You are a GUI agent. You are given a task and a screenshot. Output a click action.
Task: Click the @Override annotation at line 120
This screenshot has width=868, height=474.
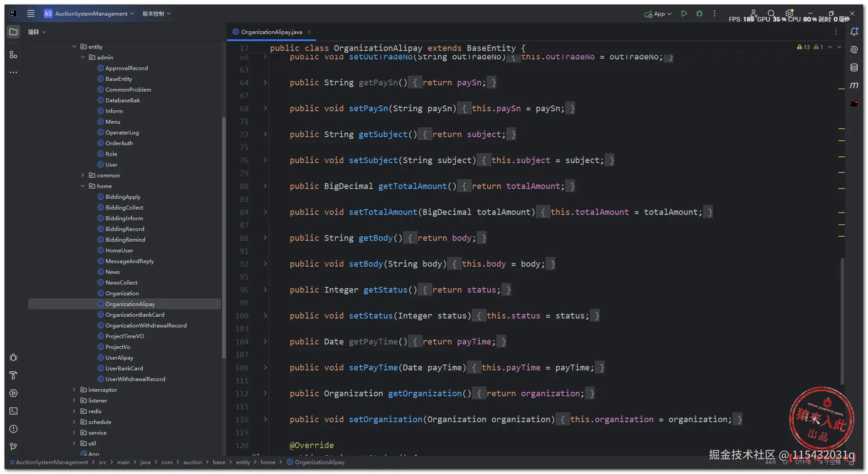click(x=312, y=445)
